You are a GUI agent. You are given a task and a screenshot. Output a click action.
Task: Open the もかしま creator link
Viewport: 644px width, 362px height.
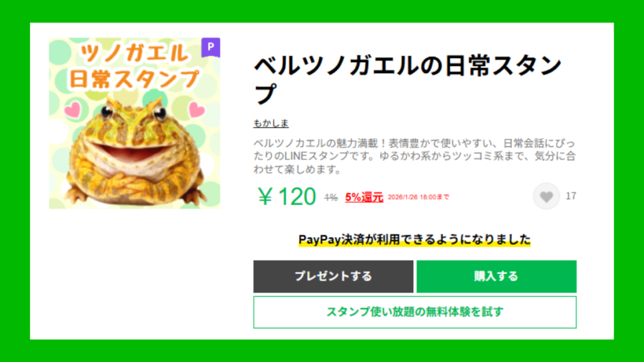tap(271, 123)
